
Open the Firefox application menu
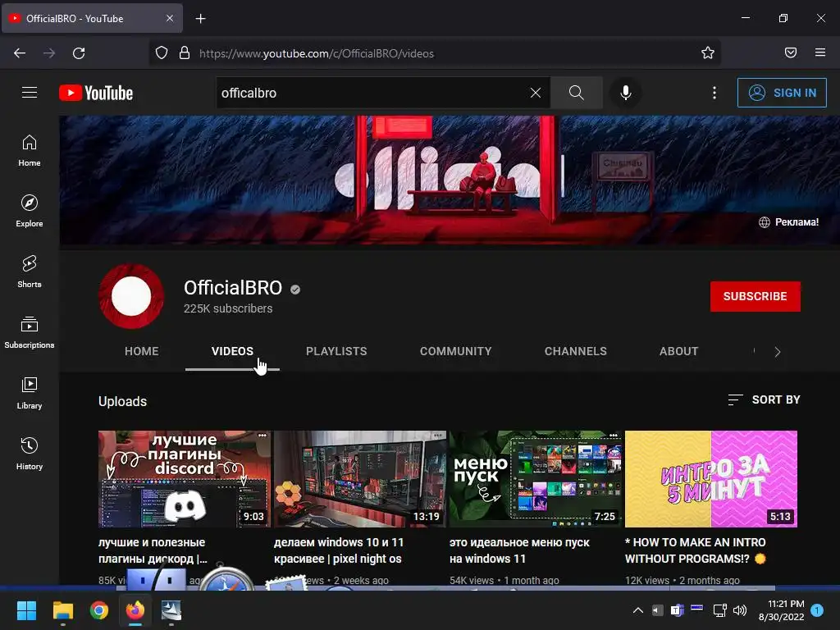click(820, 53)
